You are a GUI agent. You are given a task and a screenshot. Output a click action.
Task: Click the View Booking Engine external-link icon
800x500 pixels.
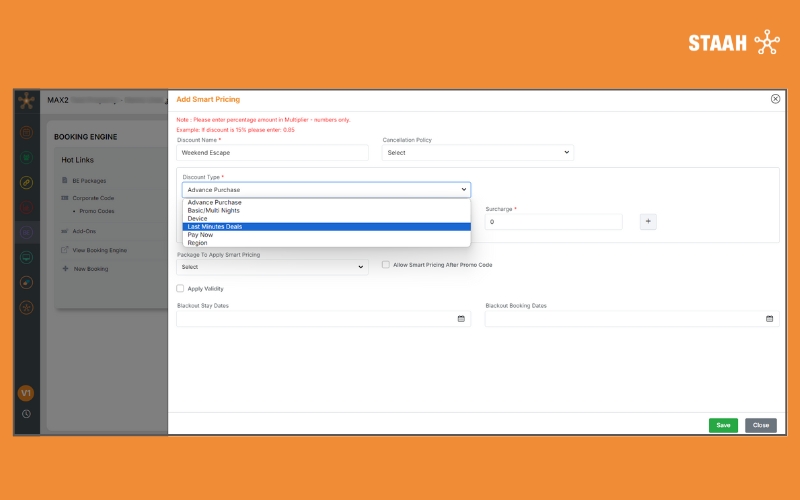[65, 250]
